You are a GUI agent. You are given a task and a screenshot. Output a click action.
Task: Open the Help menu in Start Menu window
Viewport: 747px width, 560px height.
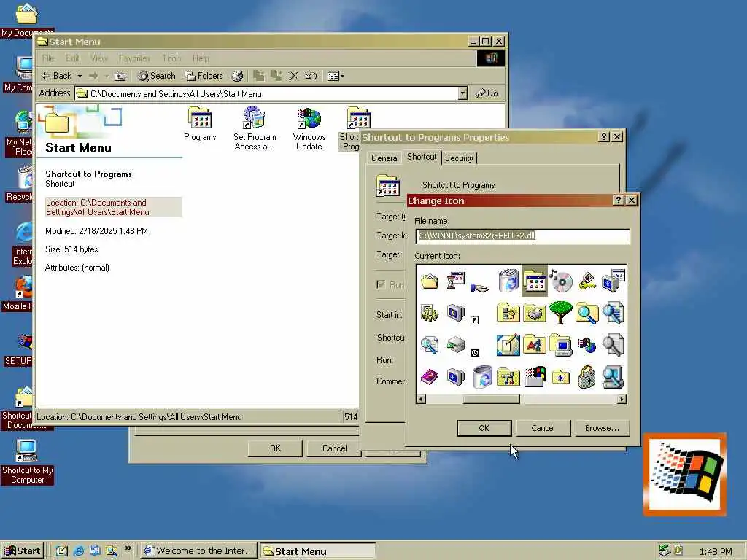[201, 58]
